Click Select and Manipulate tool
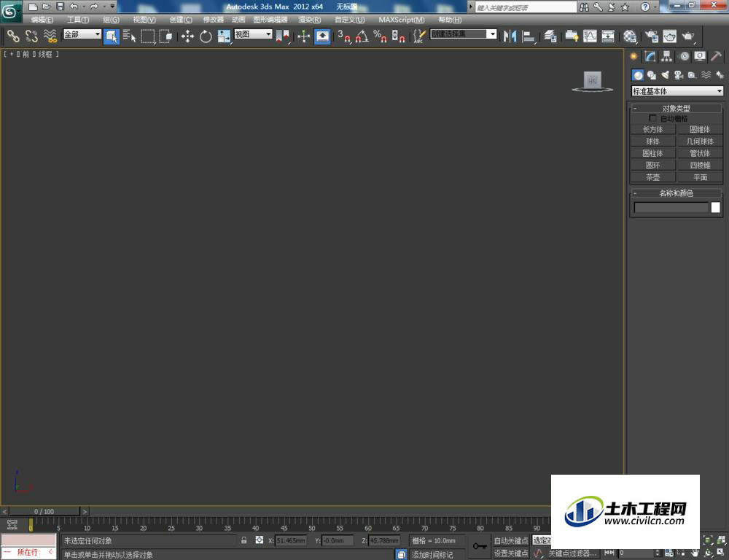Image resolution: width=729 pixels, height=560 pixels. click(x=303, y=36)
